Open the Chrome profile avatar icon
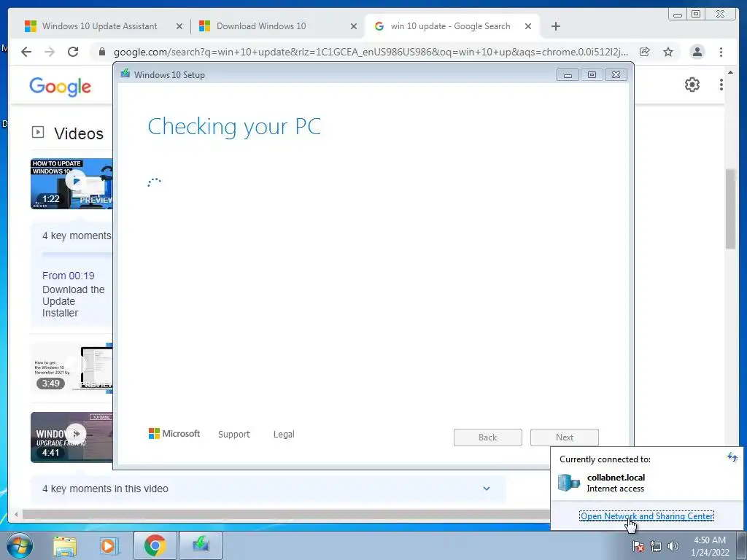This screenshot has width=747, height=560. click(x=697, y=52)
